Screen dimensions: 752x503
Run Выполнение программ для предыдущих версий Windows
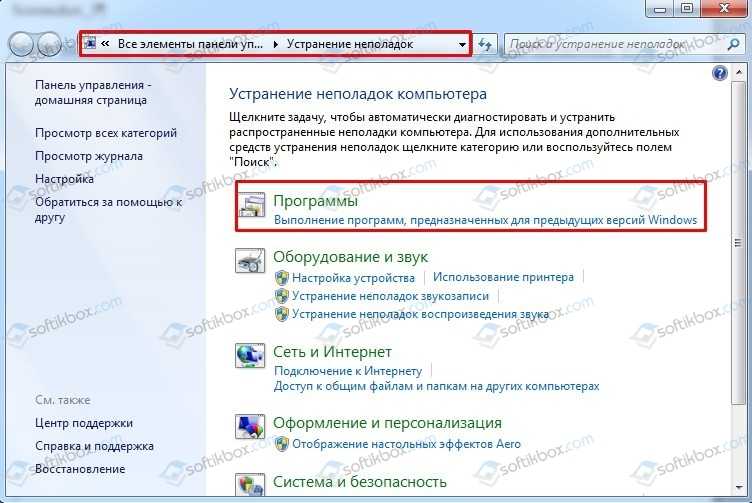click(485, 220)
